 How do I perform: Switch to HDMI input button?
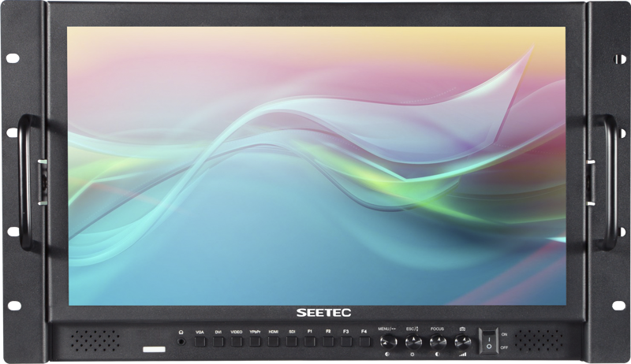(x=273, y=342)
